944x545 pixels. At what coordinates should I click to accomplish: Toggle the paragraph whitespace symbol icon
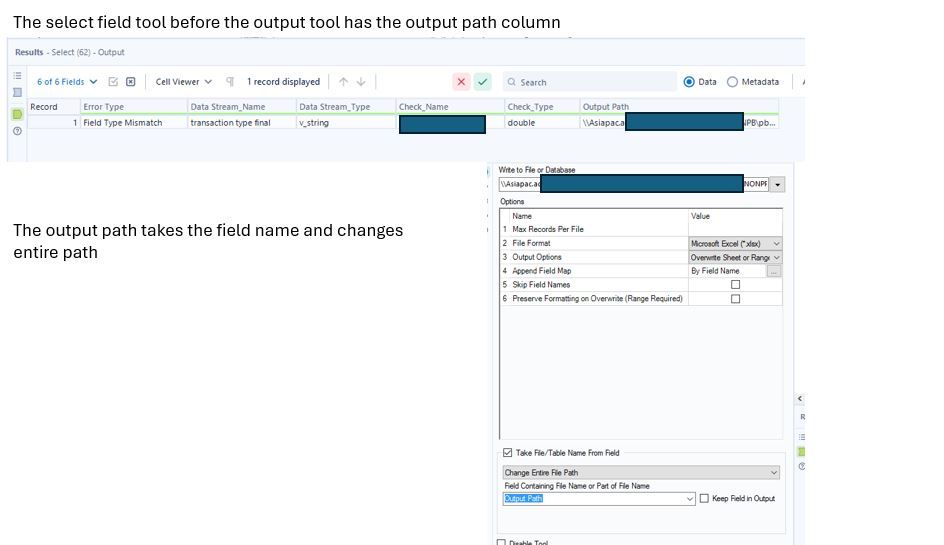click(230, 82)
